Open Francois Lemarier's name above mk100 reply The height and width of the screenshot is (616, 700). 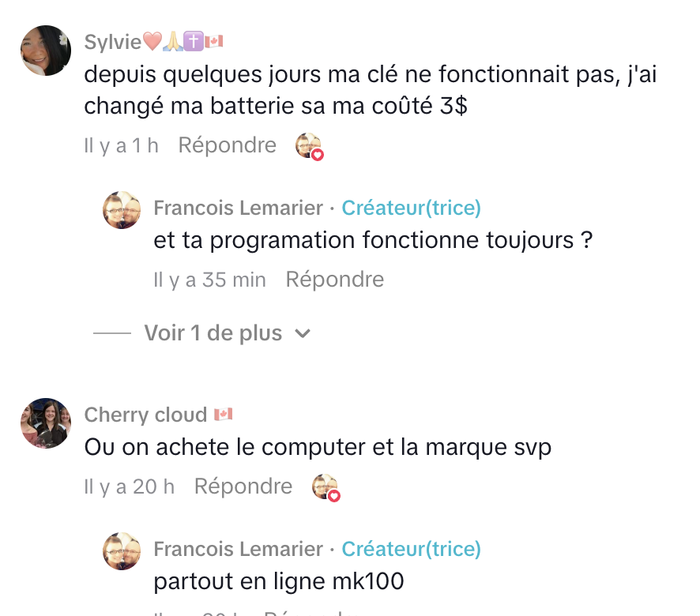click(238, 549)
